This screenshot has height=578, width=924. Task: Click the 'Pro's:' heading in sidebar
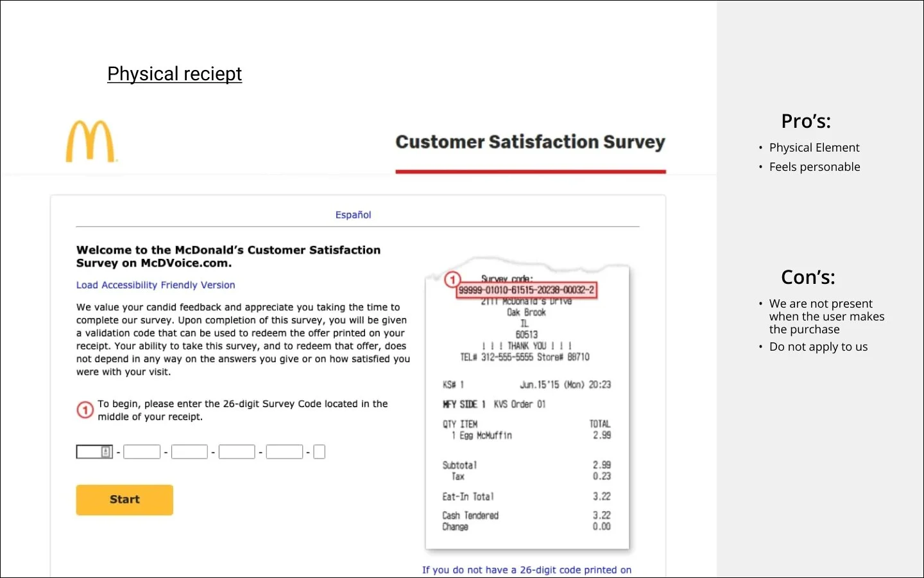tap(806, 121)
